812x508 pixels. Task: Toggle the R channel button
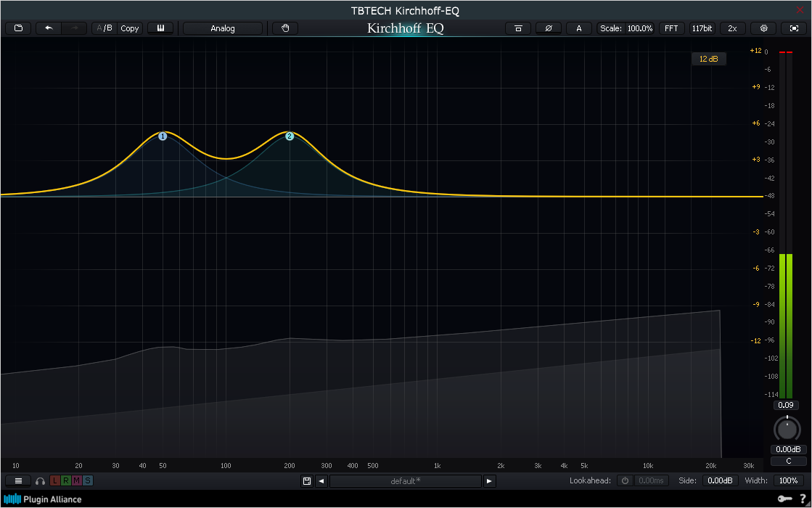coord(66,480)
